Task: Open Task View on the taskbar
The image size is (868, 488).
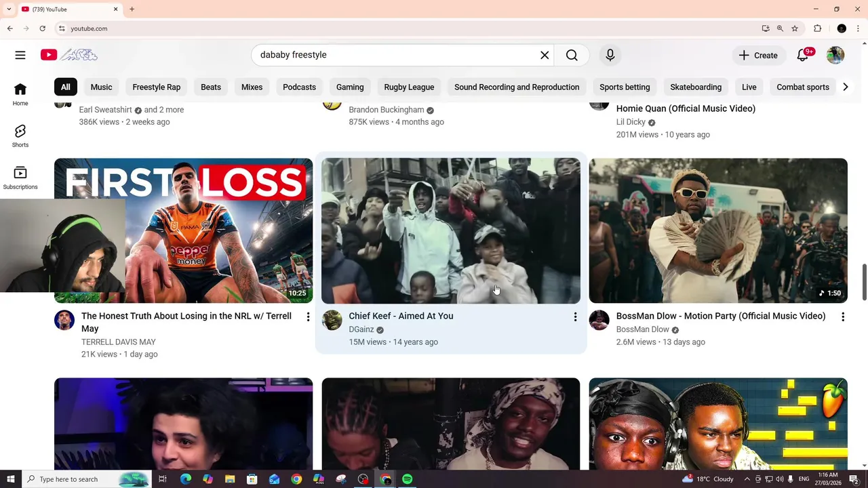Action: coord(163,479)
